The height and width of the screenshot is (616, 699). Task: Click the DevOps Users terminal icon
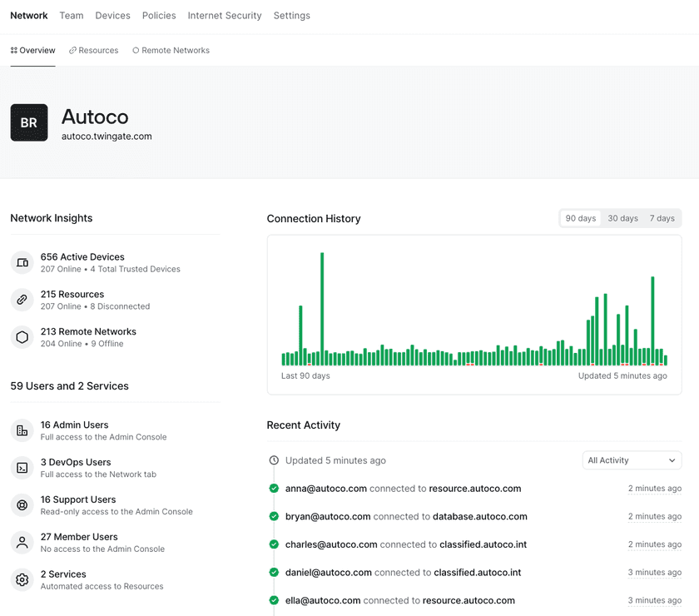pyautogui.click(x=22, y=468)
